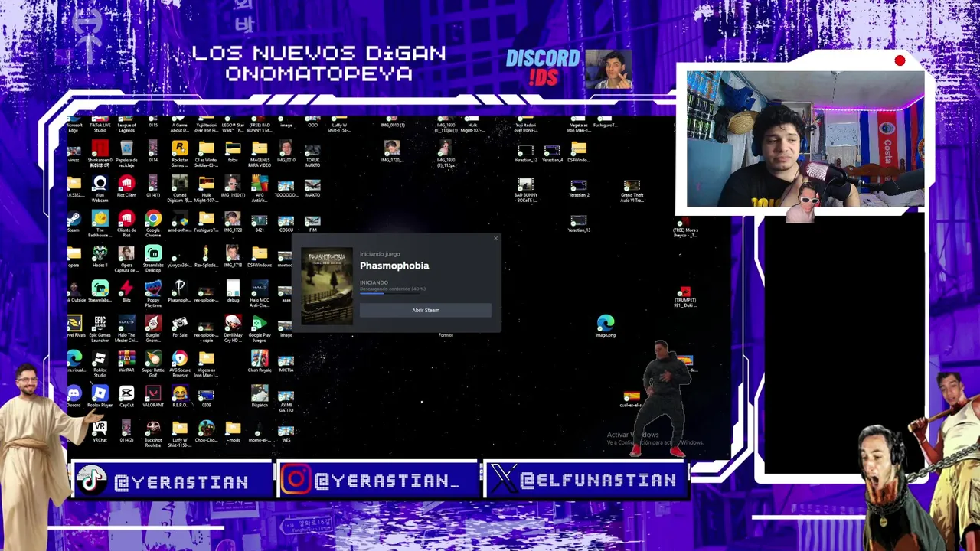Open the amd-software installer icon
980x551 pixels.
pos(179,219)
